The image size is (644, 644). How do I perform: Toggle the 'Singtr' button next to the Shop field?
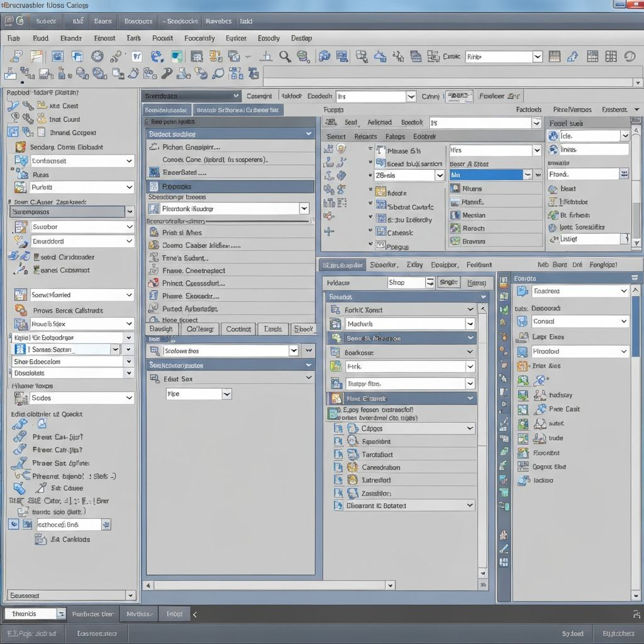tap(448, 282)
